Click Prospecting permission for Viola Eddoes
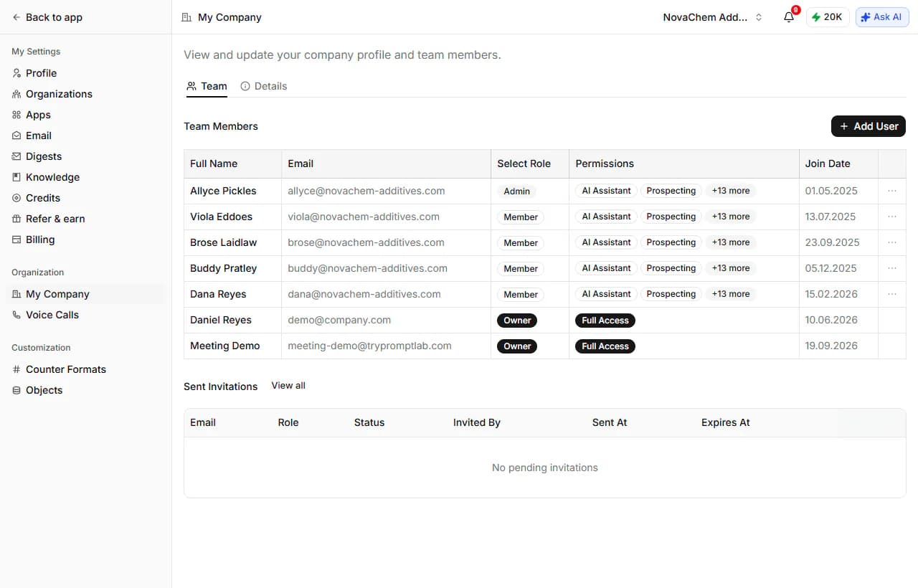The image size is (918, 588). tap(671, 217)
